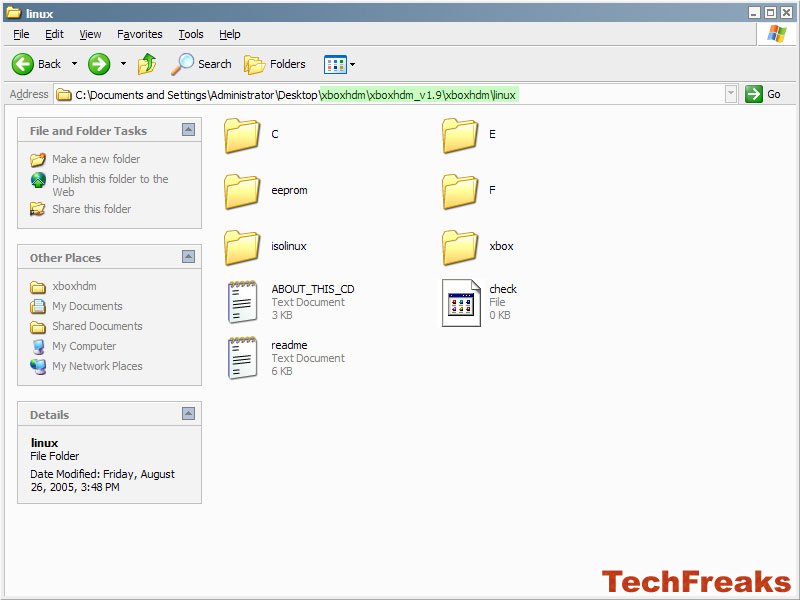This screenshot has width=800, height=600.
Task: Open the View menu
Action: coord(90,34)
